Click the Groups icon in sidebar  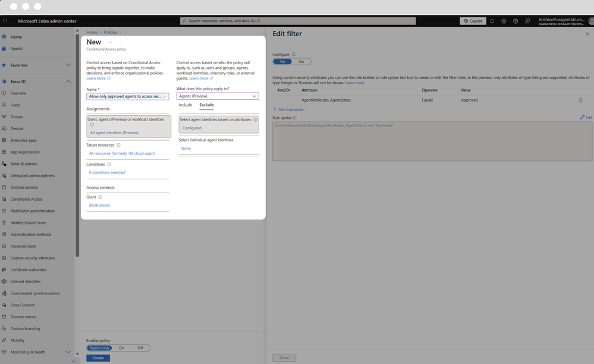point(4,116)
